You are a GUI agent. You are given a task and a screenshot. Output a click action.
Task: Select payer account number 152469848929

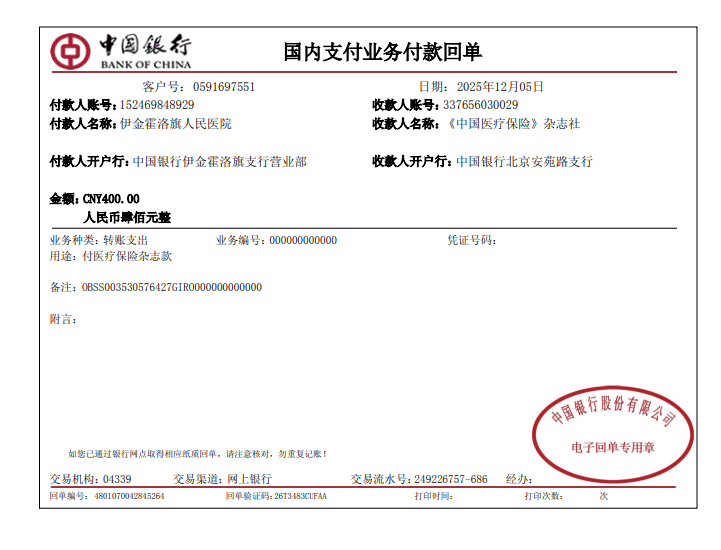(157, 105)
